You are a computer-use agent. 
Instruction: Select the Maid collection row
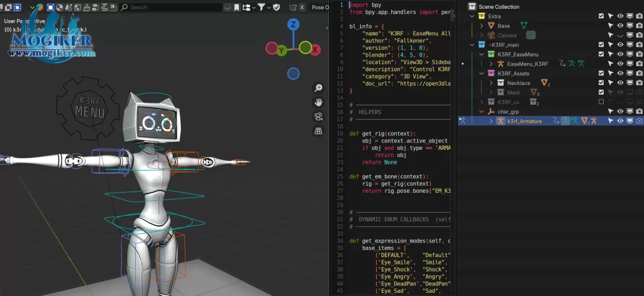coord(550,93)
